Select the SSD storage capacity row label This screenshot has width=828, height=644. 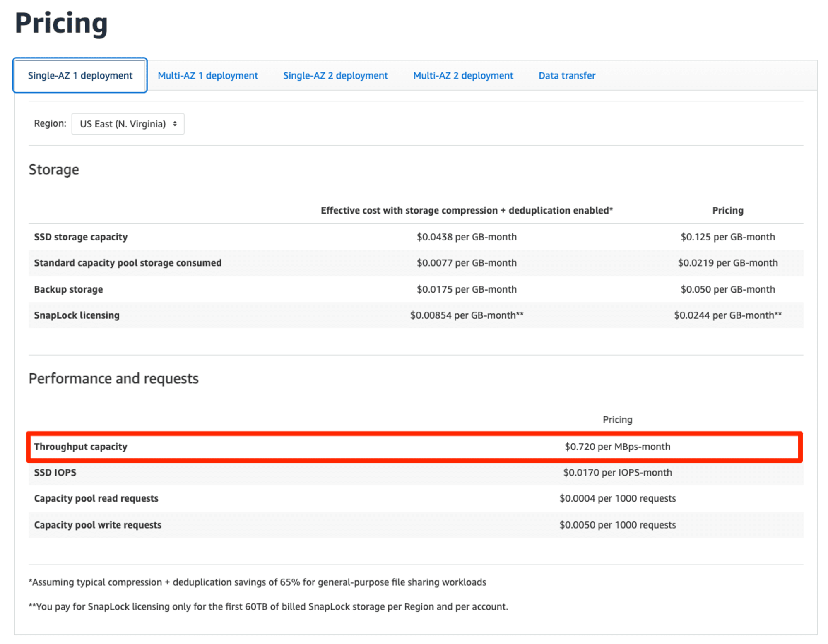[x=81, y=237]
